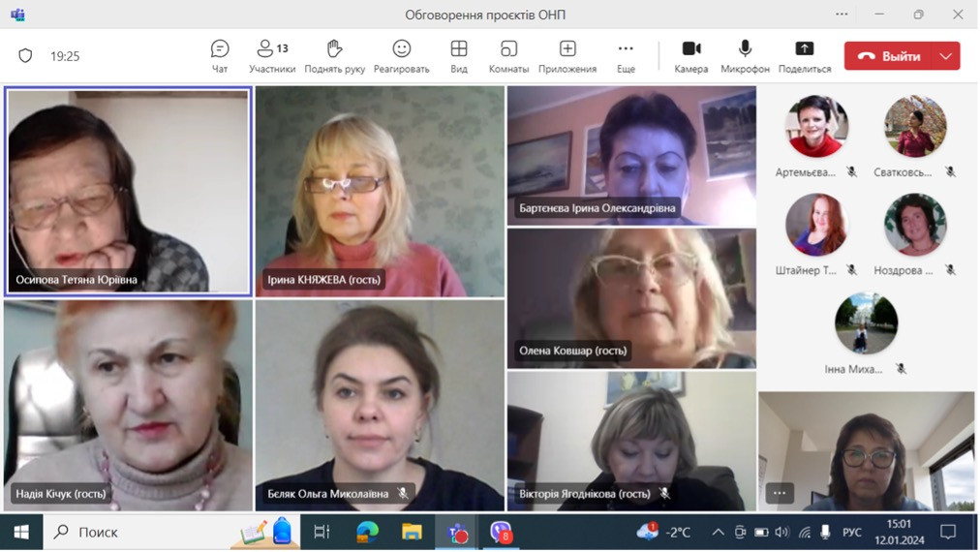
Task: Show the Participants list with 13 people
Action: tap(272, 56)
